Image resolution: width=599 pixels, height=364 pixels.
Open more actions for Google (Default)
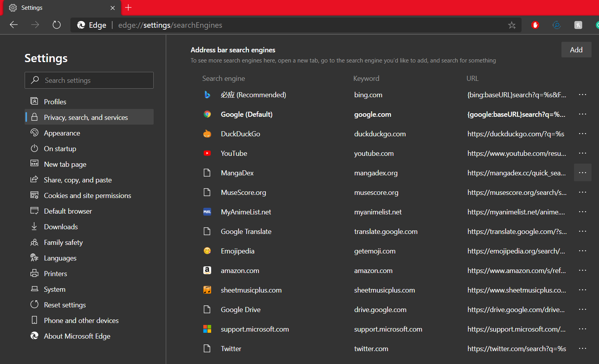pyautogui.click(x=583, y=114)
